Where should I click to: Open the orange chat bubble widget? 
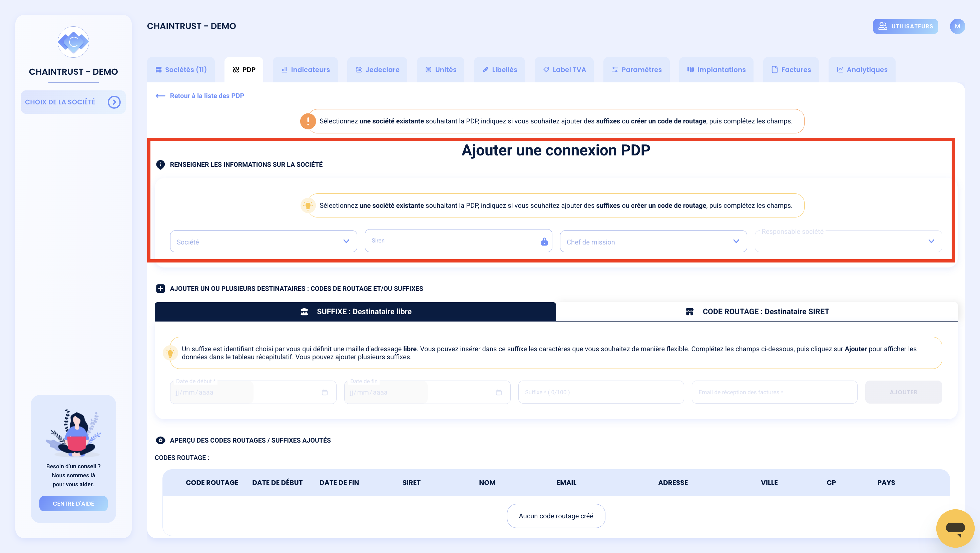[x=955, y=528]
